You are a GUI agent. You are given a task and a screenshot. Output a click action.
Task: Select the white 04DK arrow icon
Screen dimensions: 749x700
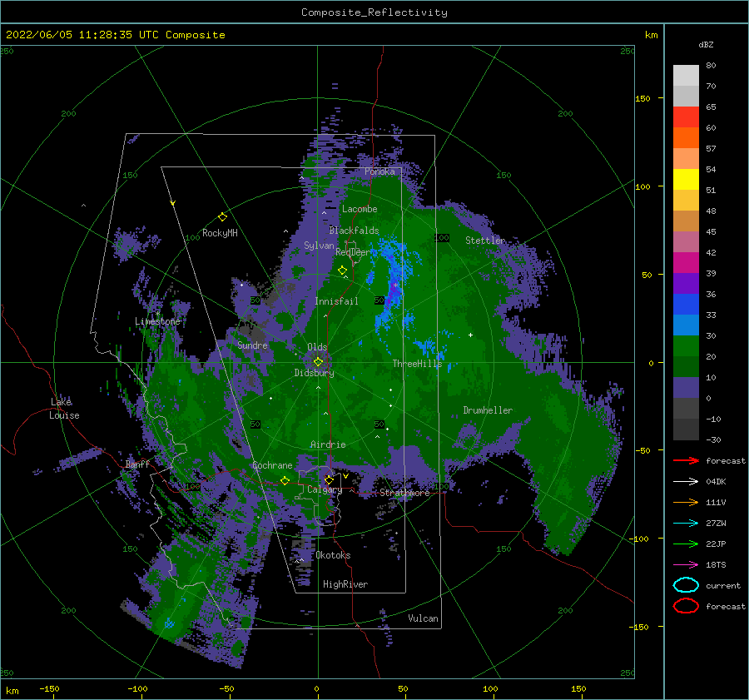[686, 482]
